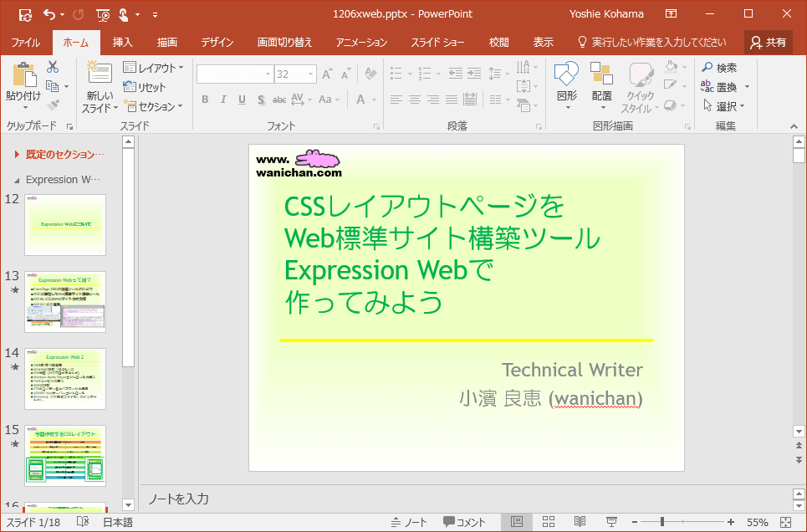Customize Quick Access Toolbar arrow

[x=155, y=15]
